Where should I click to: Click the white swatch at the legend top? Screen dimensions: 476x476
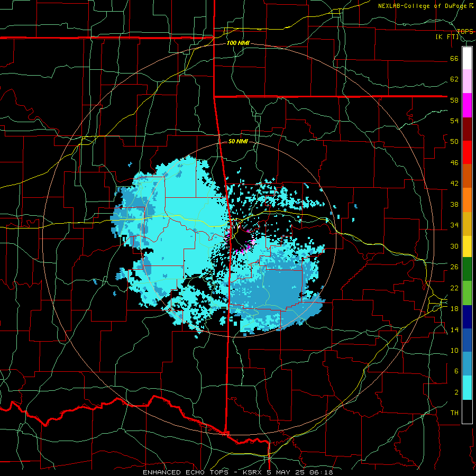point(467,58)
